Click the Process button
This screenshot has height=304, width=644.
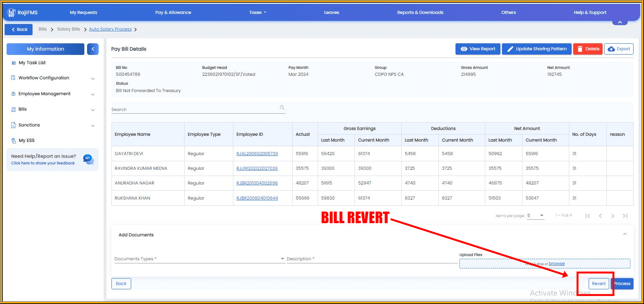pos(622,284)
